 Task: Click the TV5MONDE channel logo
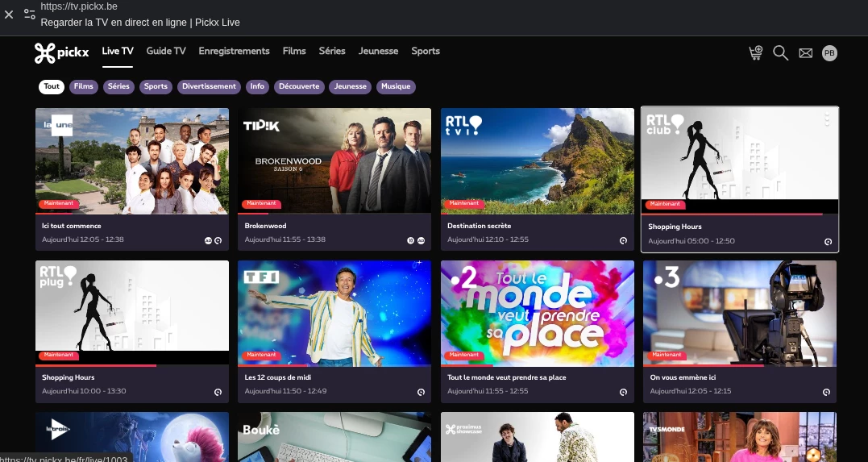click(667, 429)
